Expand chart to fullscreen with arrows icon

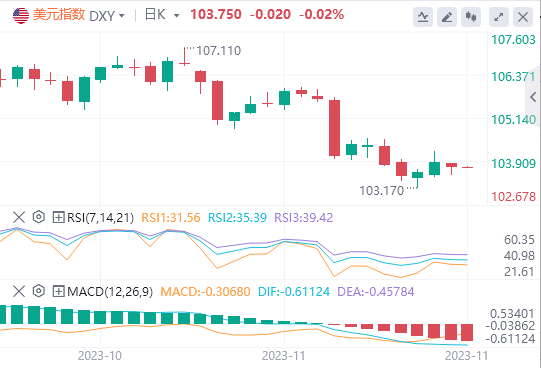499,17
